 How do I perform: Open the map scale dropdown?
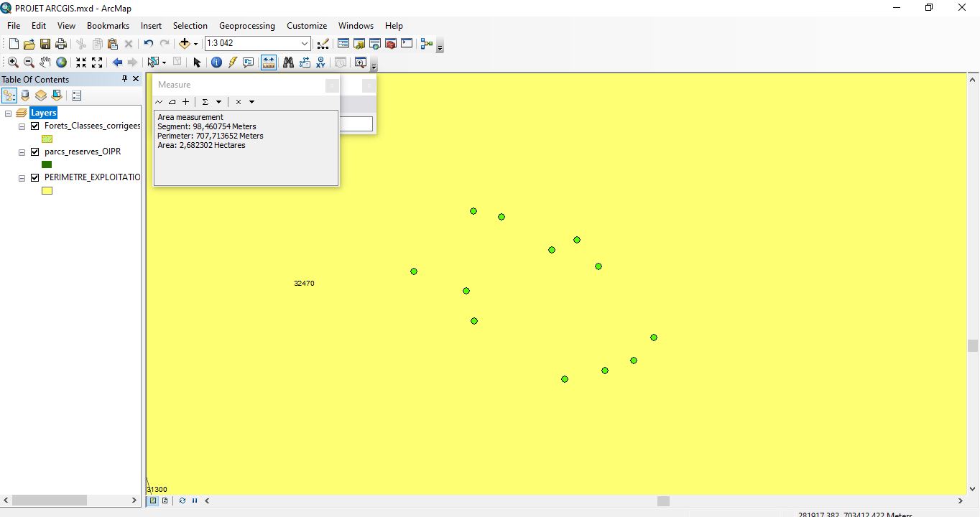tap(305, 44)
